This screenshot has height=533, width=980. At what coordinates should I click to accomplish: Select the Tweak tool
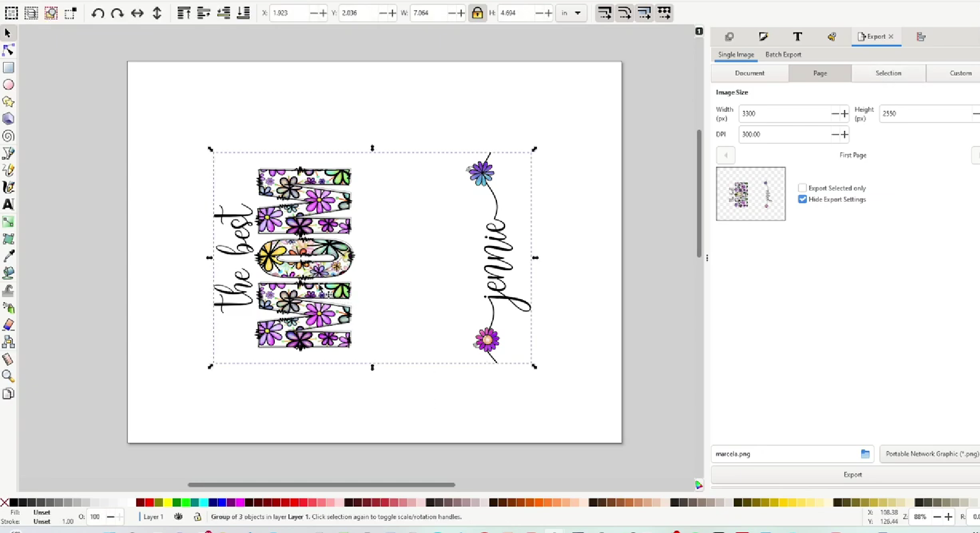coord(9,291)
